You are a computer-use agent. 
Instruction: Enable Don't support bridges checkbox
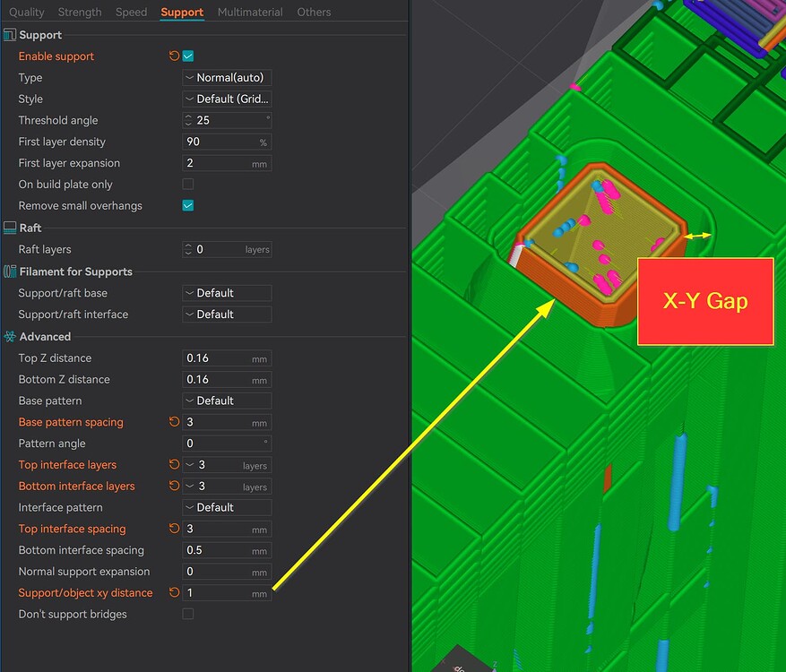(x=188, y=614)
